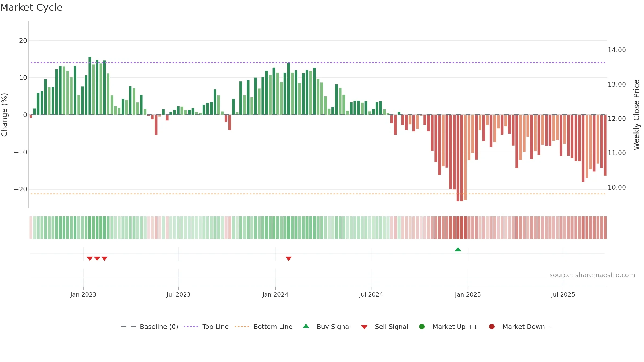Toggle the Market Down -- legend label
644x362 pixels.
pos(527,327)
